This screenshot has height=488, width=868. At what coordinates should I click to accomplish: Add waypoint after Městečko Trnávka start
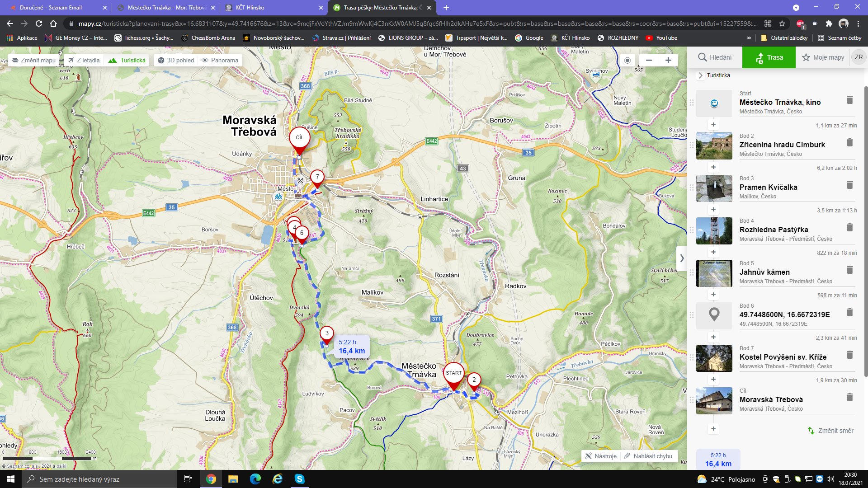(x=713, y=125)
